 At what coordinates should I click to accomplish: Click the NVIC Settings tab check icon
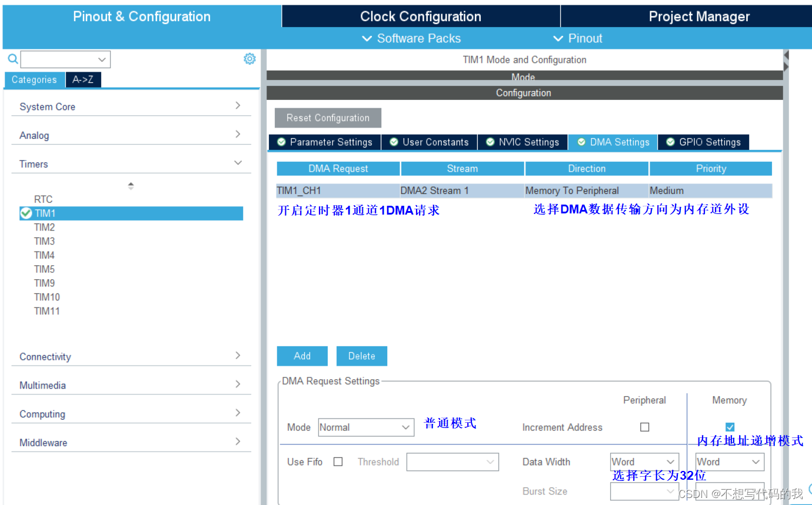coord(490,142)
